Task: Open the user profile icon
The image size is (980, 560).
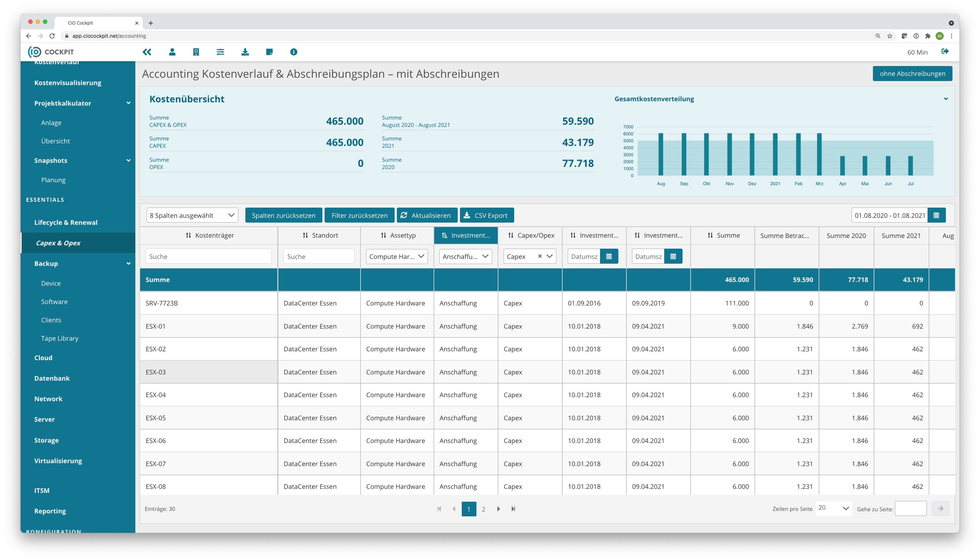Action: pos(172,52)
